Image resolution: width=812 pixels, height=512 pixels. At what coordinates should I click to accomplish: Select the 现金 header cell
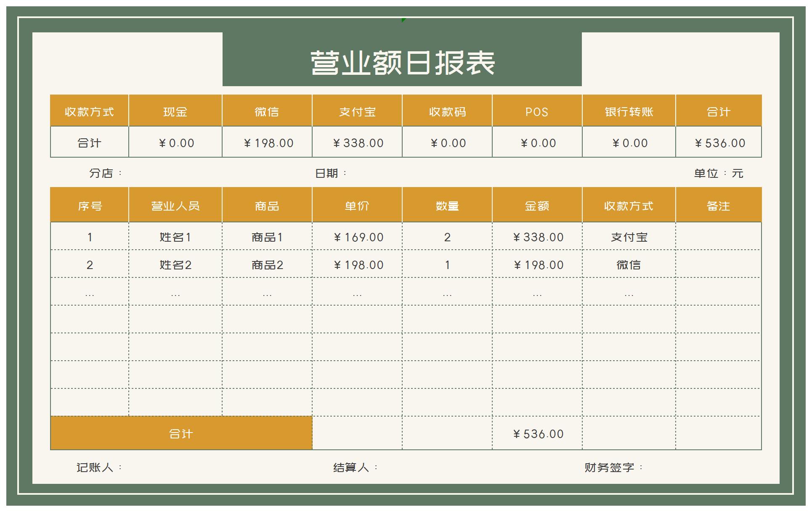175,111
